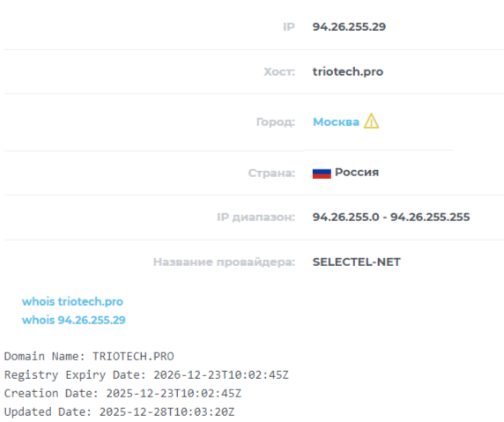
Task: Click the IP диапазон field label
Action: (x=256, y=218)
